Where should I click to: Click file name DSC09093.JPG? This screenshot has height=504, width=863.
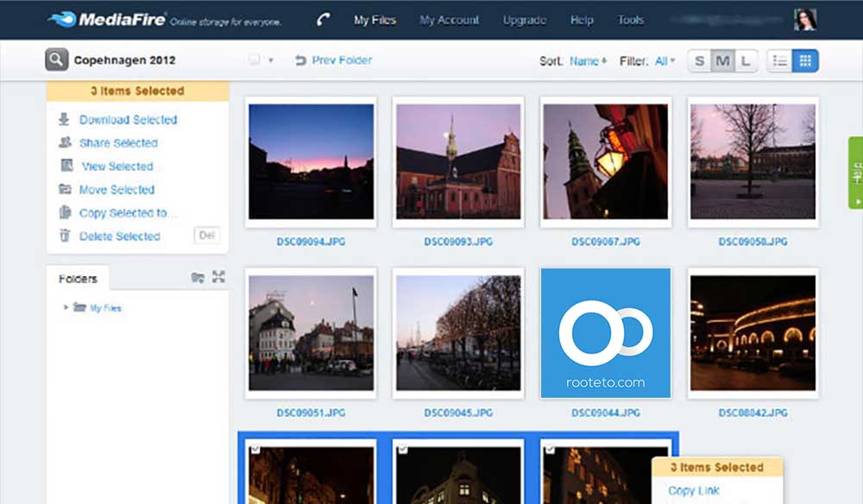click(458, 242)
